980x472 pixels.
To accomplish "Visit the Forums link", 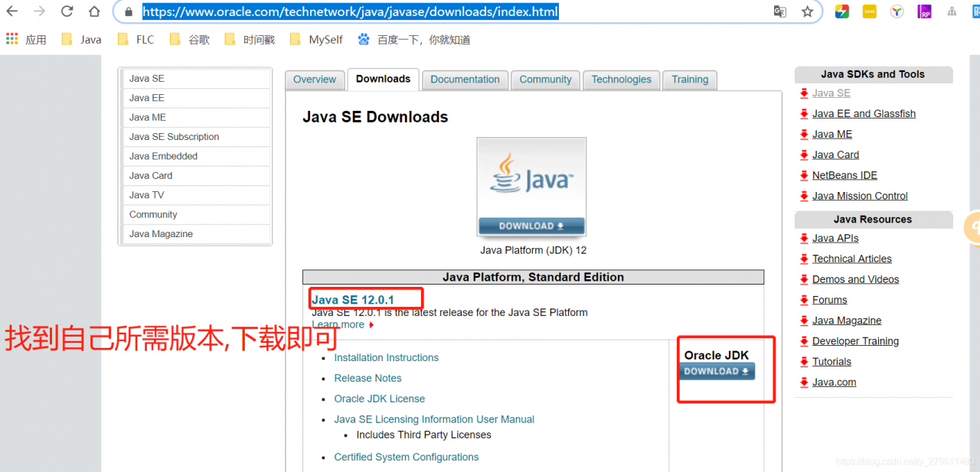I will pos(830,300).
